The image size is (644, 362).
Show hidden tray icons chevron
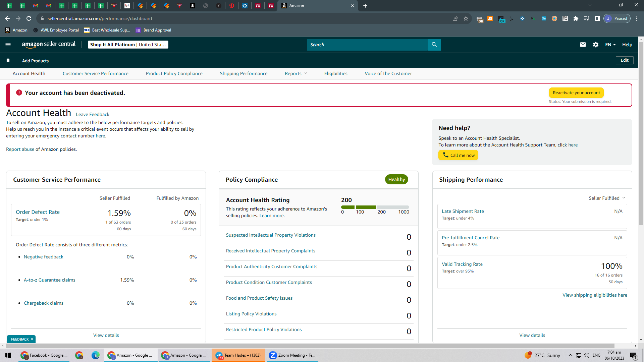[570, 355]
